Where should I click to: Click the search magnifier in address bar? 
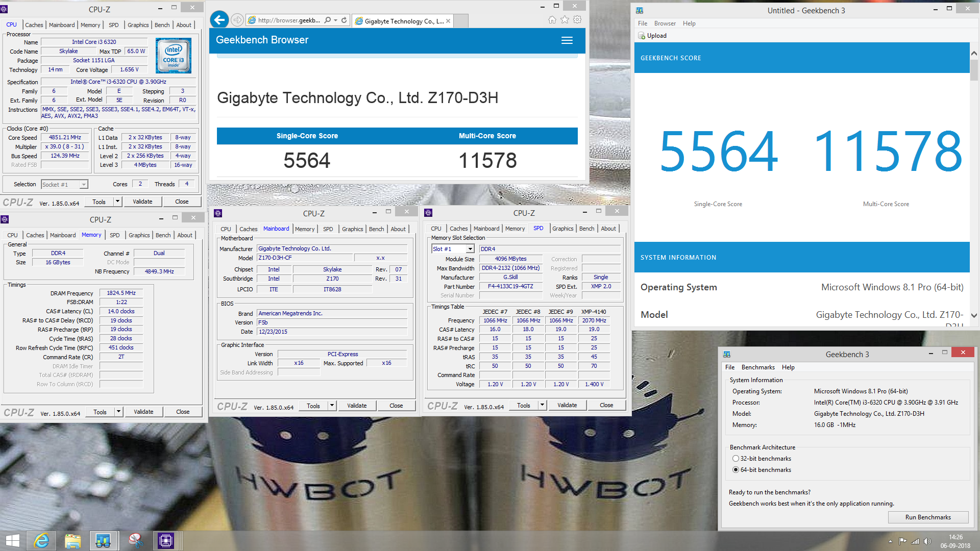(x=327, y=20)
